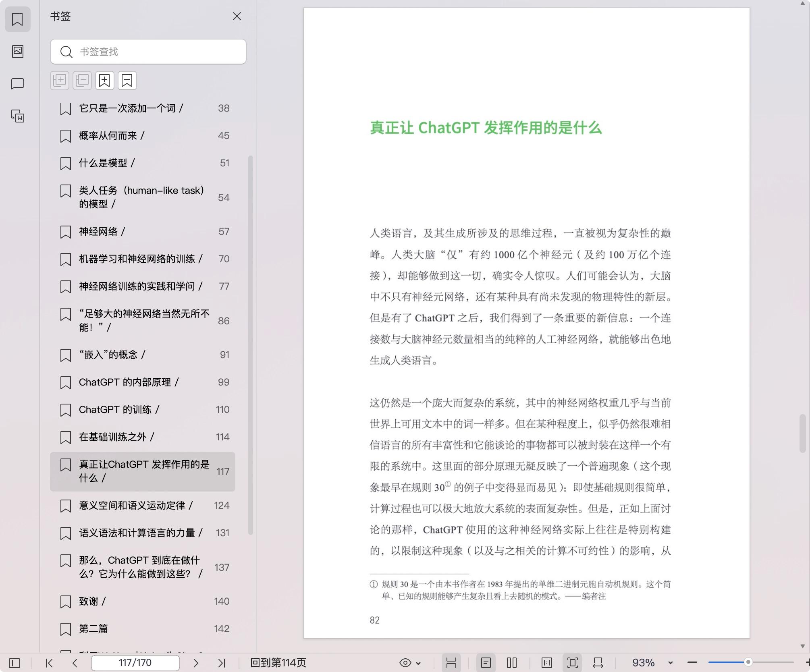
Task: Open the convert-to-Word sidebar icon
Action: [17, 116]
